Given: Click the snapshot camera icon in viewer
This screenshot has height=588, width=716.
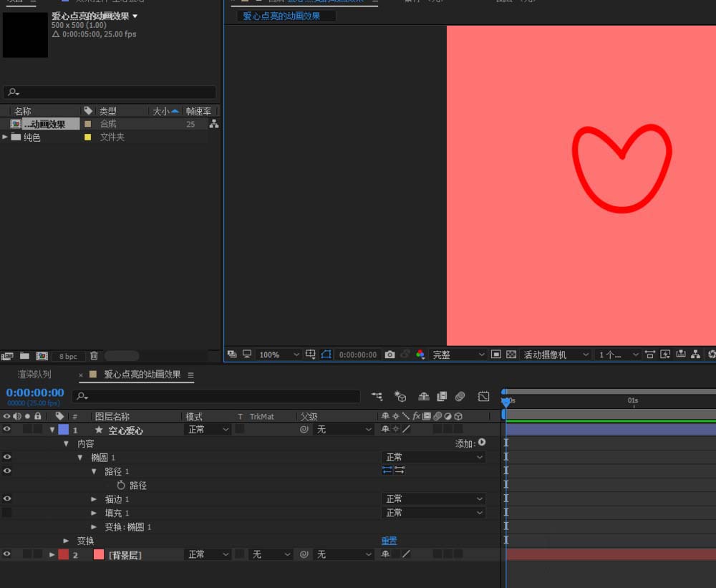Looking at the screenshot, I should (390, 355).
